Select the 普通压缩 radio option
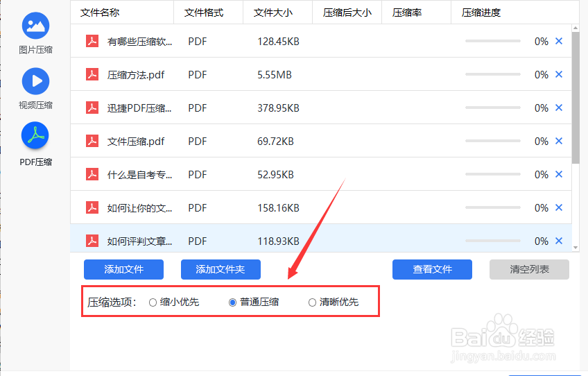This screenshot has width=588, height=376. 232,302
